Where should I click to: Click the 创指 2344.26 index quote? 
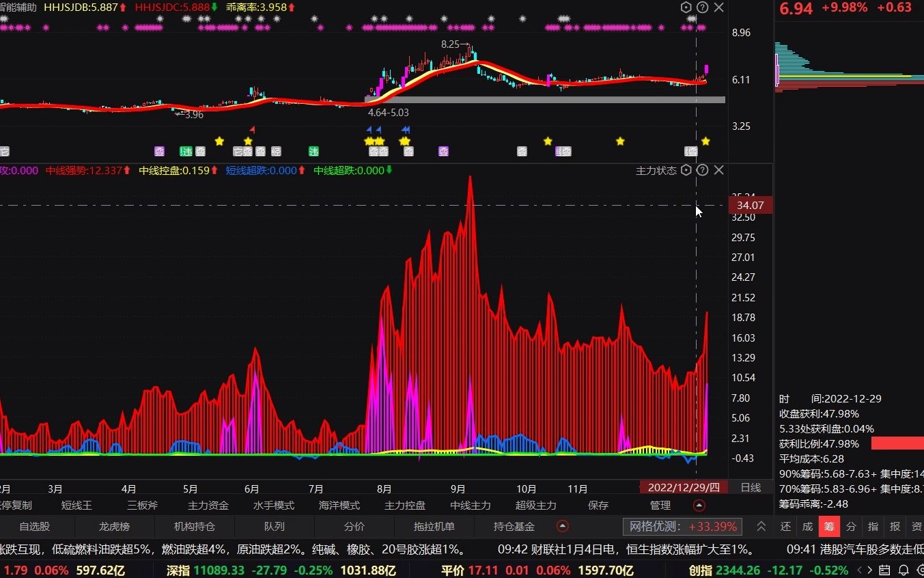click(768, 570)
